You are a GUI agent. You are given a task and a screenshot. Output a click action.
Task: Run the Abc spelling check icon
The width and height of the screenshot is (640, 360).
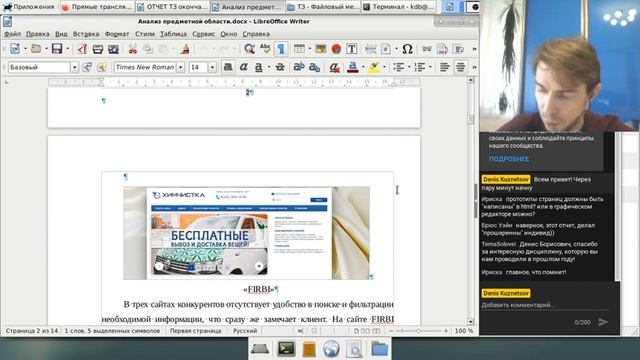point(265,49)
